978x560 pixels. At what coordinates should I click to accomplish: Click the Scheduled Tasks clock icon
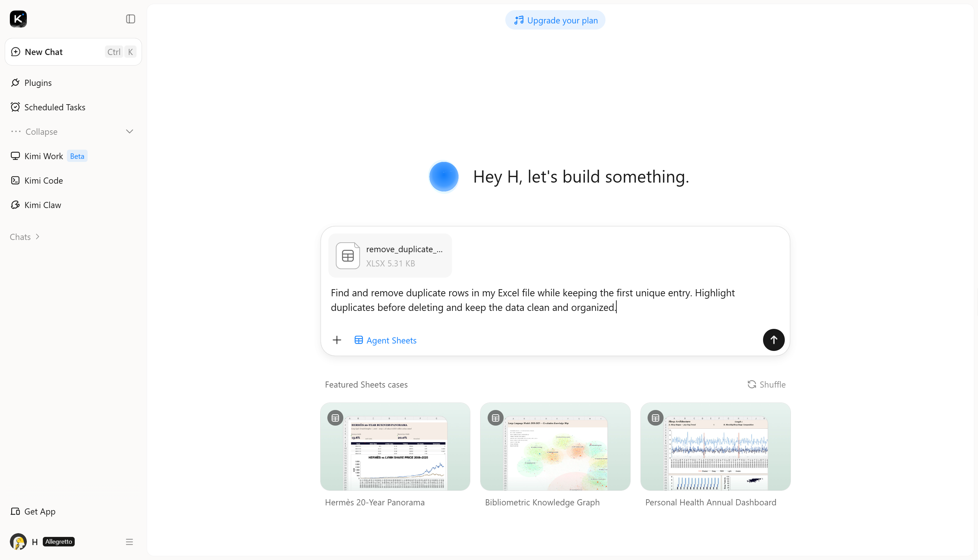[x=15, y=107]
